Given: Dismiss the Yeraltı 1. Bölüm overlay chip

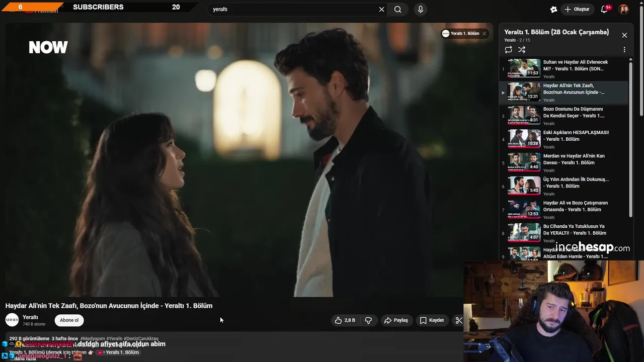Looking at the screenshot, I should point(485,34).
